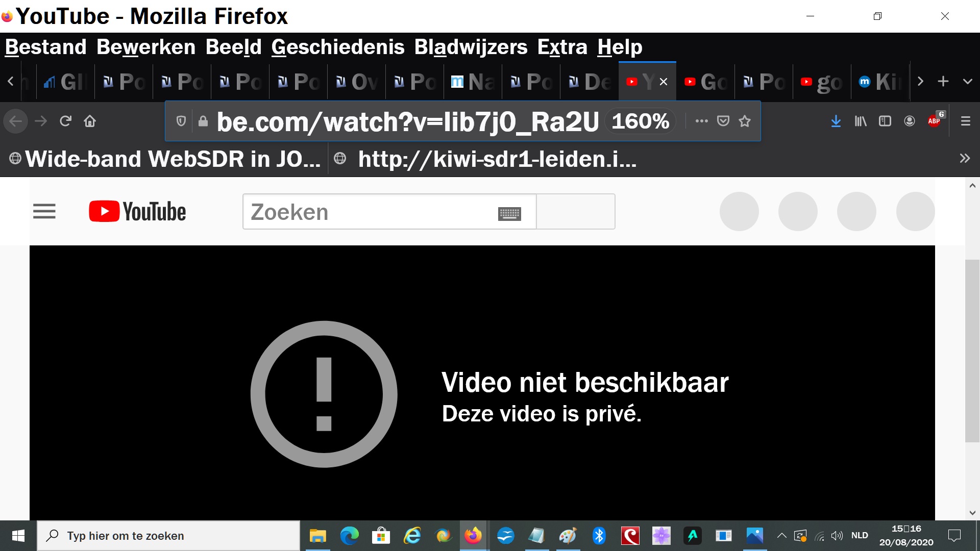Screen dimensions: 980x551
Task: Save page to Pocket
Action: (x=723, y=121)
